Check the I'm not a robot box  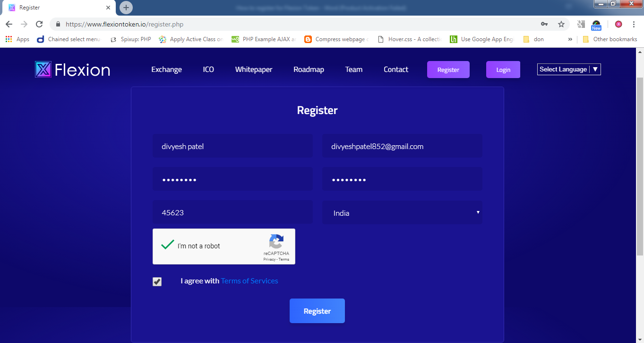coord(167,245)
